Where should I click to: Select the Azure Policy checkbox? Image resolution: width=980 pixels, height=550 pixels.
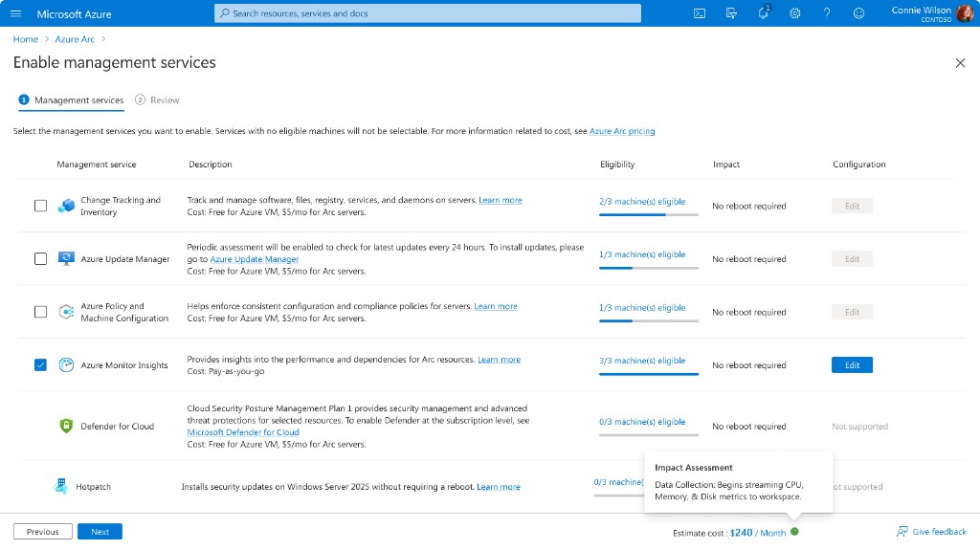point(40,312)
